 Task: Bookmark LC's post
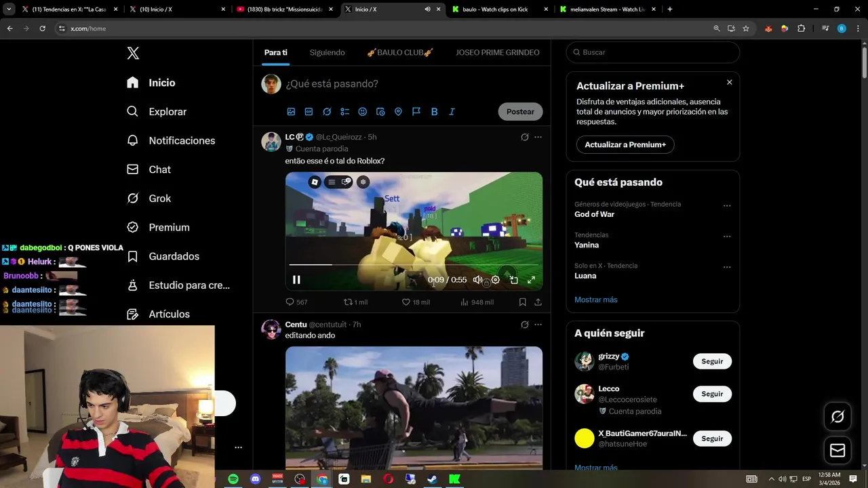522,302
